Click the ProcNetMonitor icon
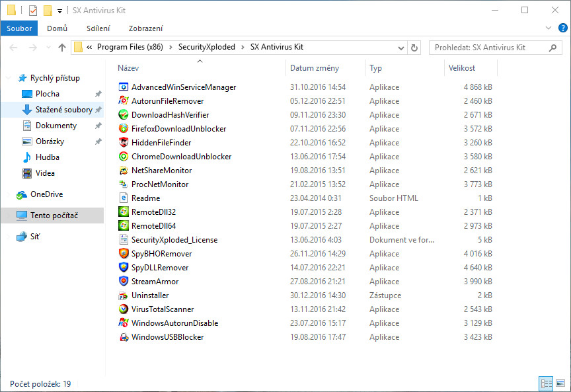Image resolution: width=571 pixels, height=392 pixels. (124, 184)
